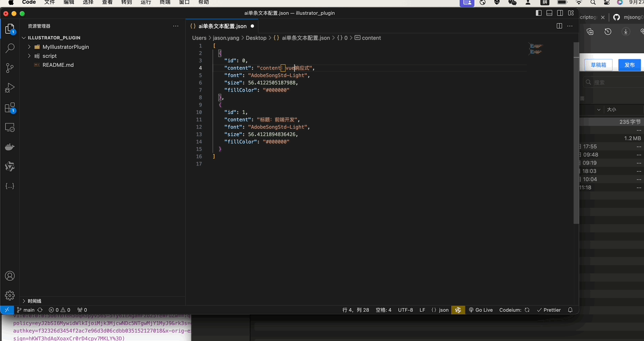
Task: Open the 选择 menu
Action: (88, 2)
